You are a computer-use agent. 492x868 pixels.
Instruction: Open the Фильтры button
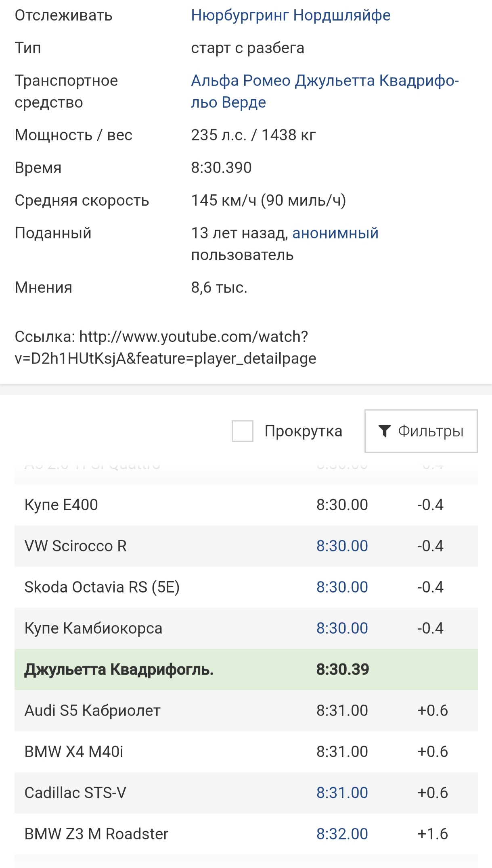point(421,431)
